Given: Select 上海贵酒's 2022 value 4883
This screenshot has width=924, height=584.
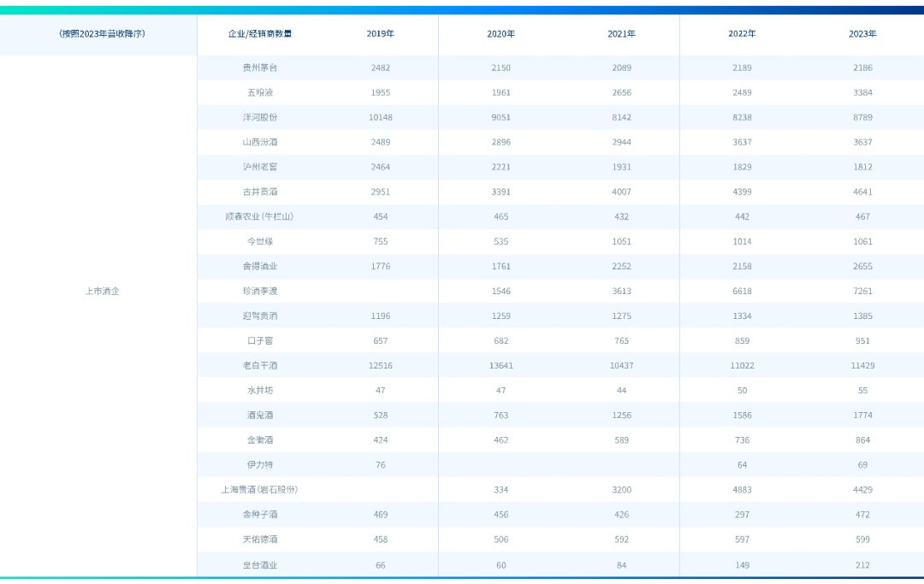Looking at the screenshot, I should [742, 489].
